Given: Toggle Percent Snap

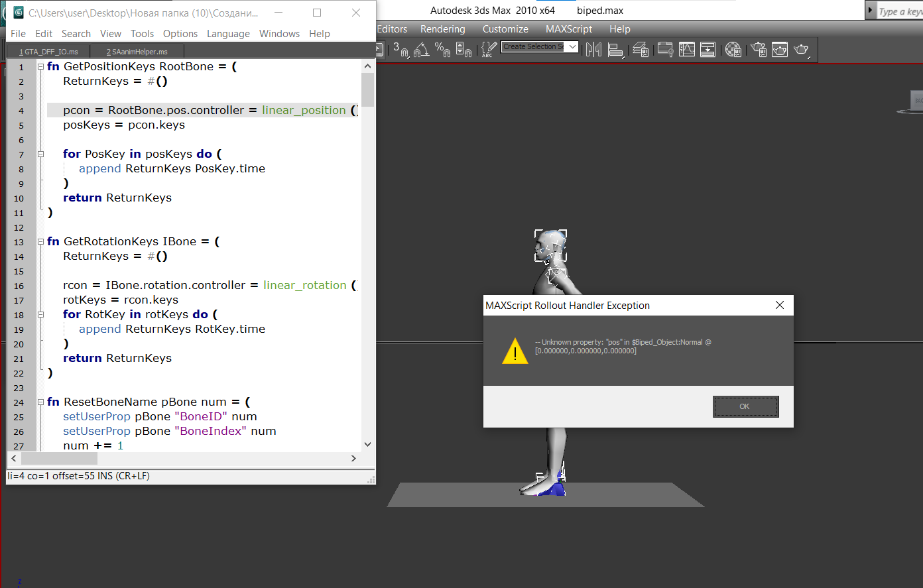Looking at the screenshot, I should [442, 50].
